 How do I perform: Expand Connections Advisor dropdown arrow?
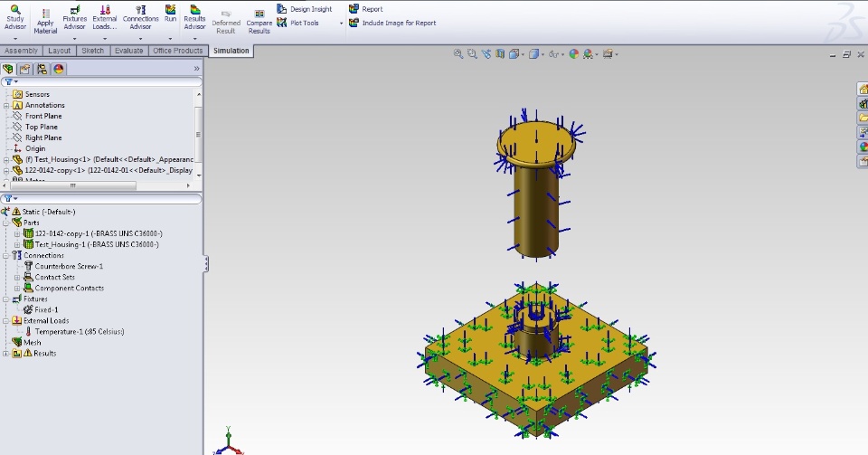pos(141,39)
